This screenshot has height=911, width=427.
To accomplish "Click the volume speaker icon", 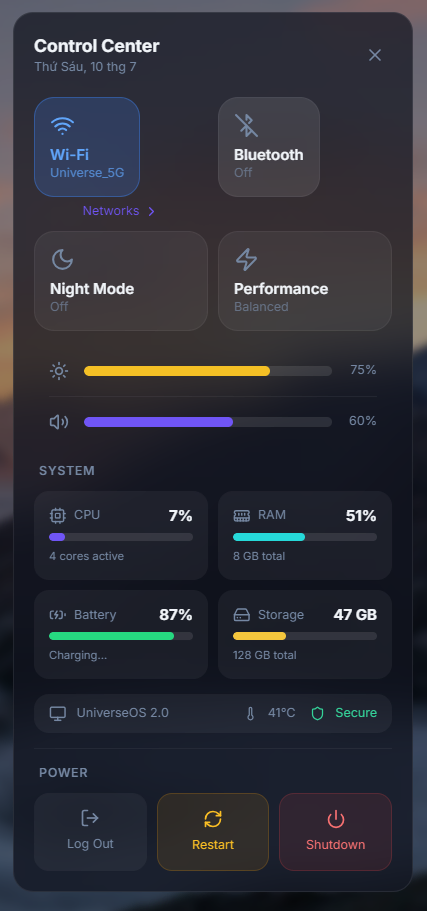I will [x=59, y=422].
